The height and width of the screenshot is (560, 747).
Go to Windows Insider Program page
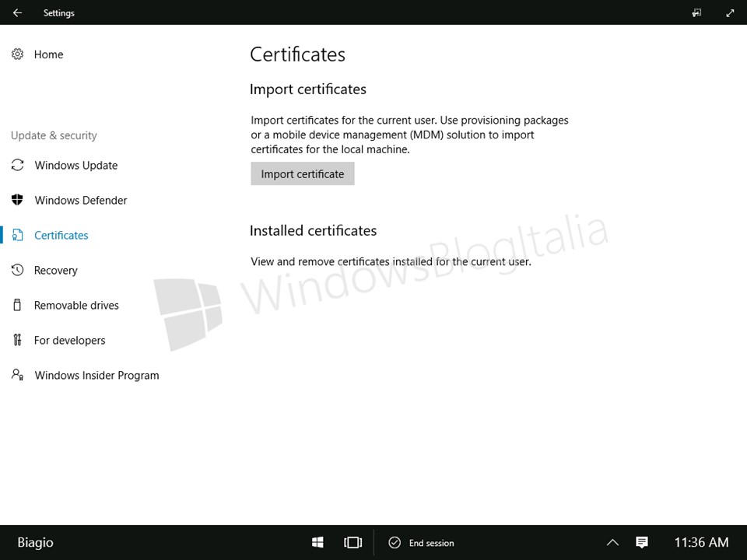tap(97, 375)
